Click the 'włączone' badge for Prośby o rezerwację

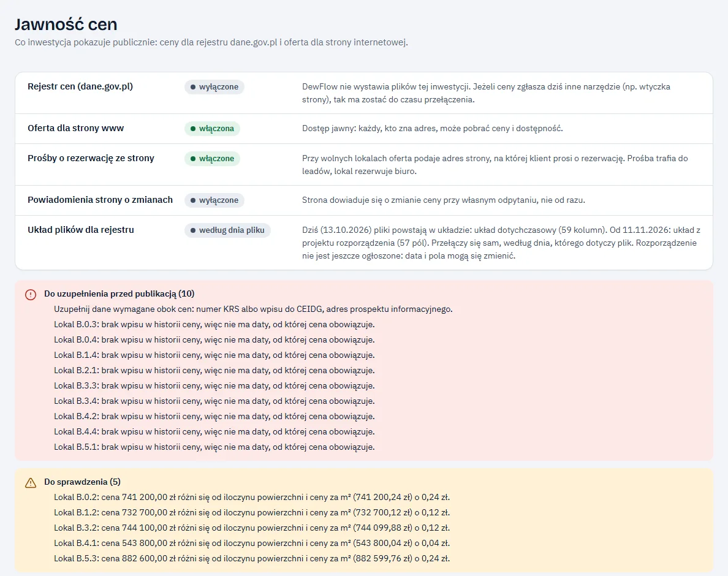[x=212, y=159]
